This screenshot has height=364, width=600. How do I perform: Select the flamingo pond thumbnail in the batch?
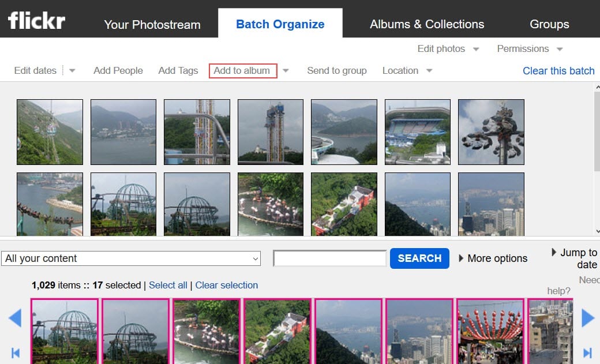click(271, 204)
